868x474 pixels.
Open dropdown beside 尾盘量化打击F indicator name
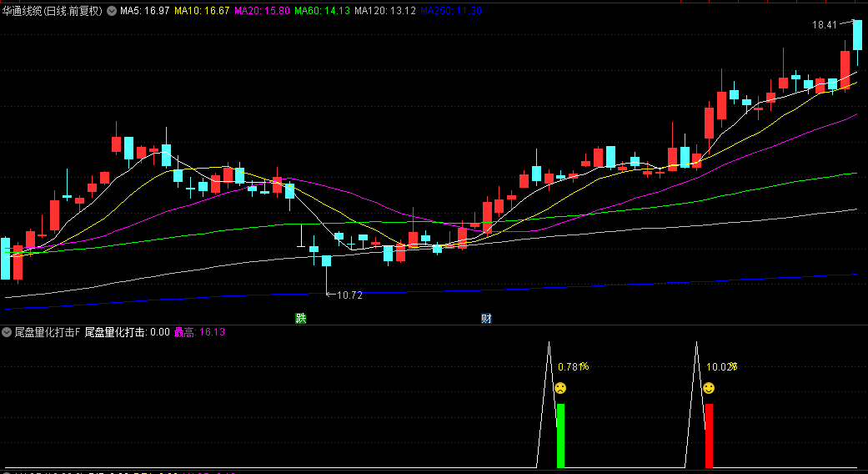coord(7,332)
